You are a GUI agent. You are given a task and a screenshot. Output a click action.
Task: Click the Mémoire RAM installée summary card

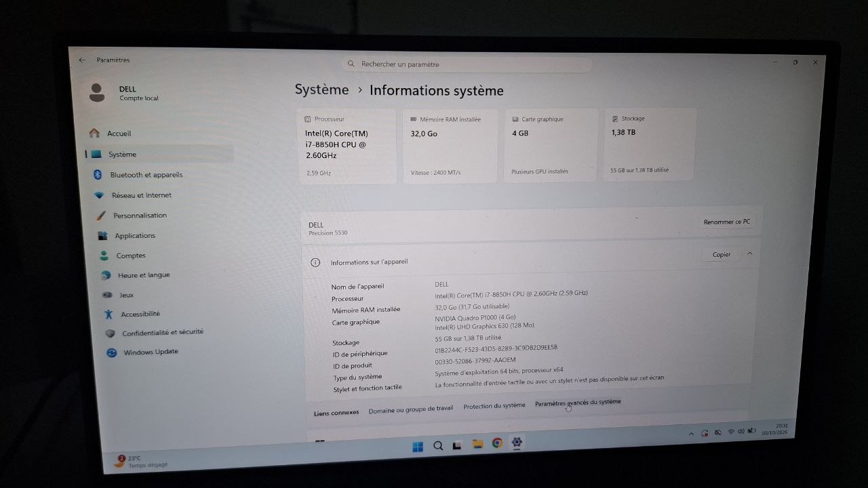pos(450,146)
